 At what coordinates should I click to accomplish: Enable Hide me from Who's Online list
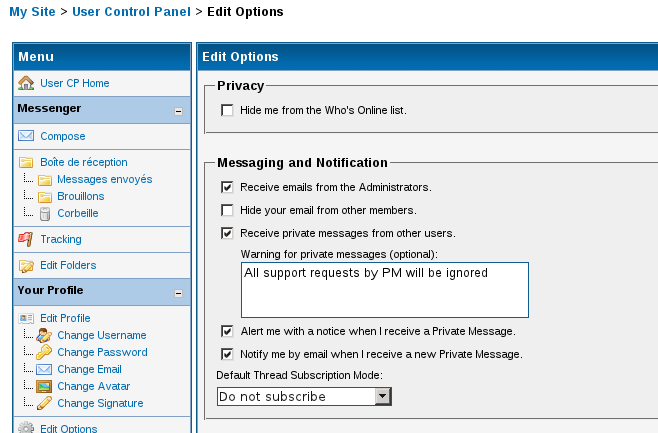pyautogui.click(x=227, y=110)
